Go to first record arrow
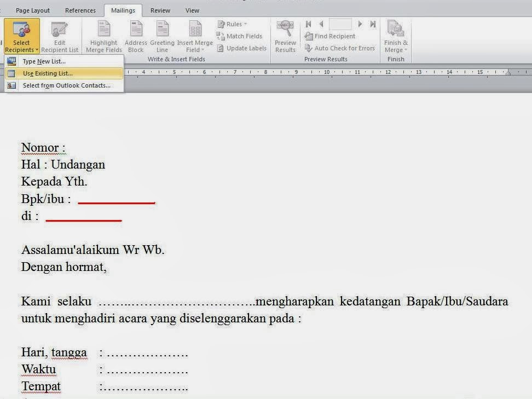This screenshot has width=532, height=399. point(308,24)
